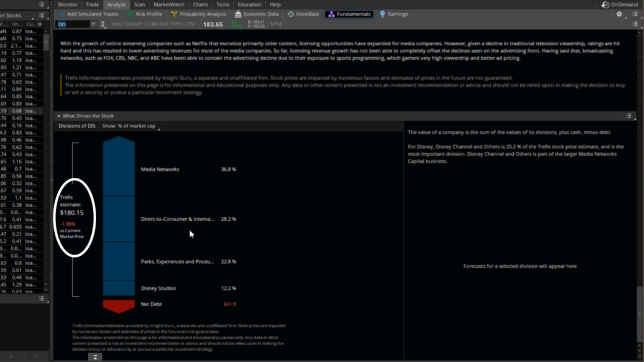Click the blue plus Add Simulated Trades icon
Viewport: 644px width, 362px height.
tap(62, 14)
